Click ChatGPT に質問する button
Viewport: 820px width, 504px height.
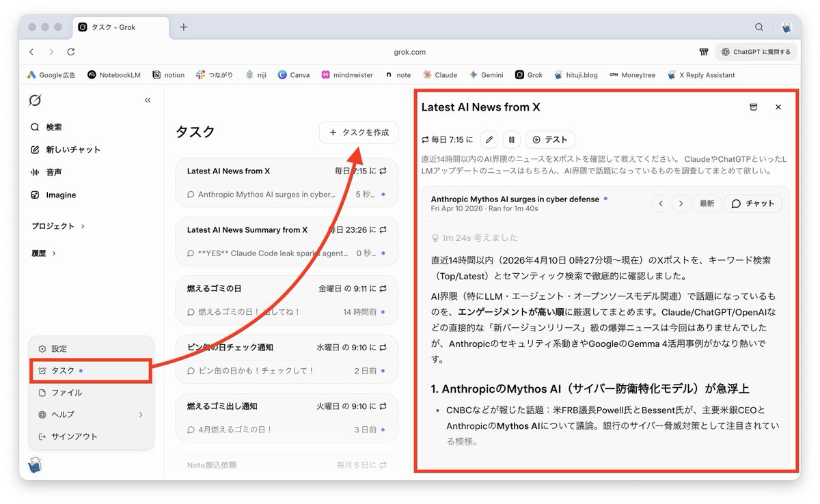click(756, 52)
